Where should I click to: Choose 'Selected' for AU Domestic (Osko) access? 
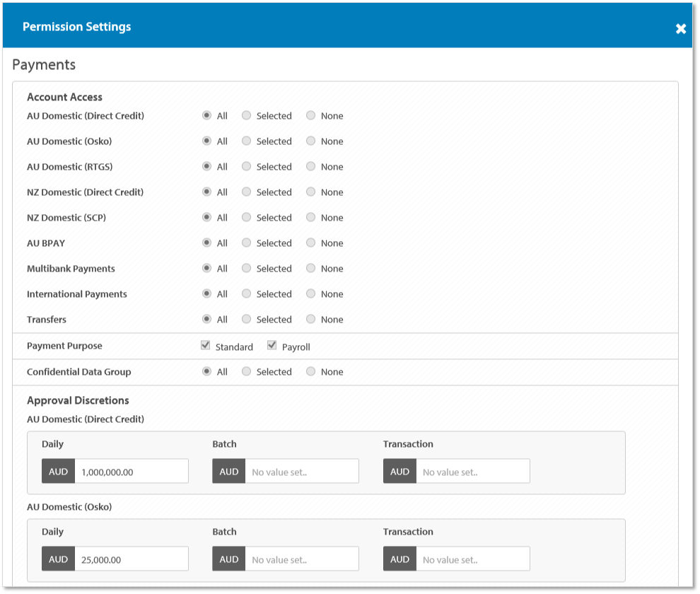tap(246, 141)
